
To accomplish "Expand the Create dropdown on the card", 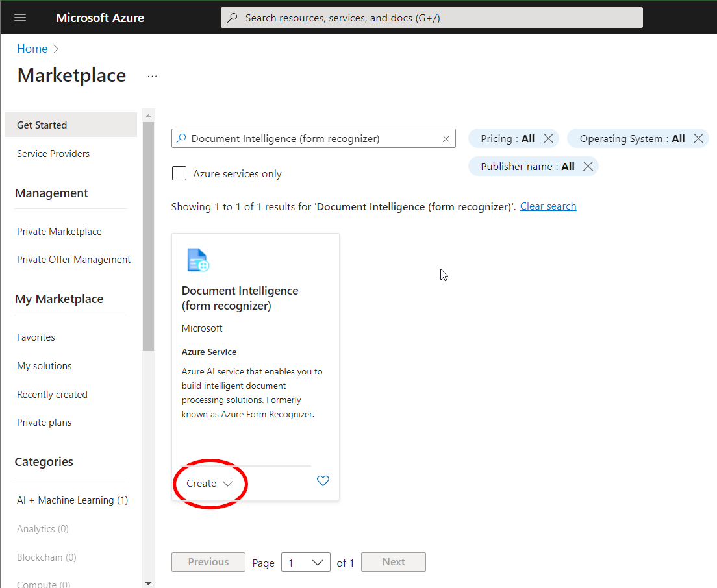I will tap(228, 484).
